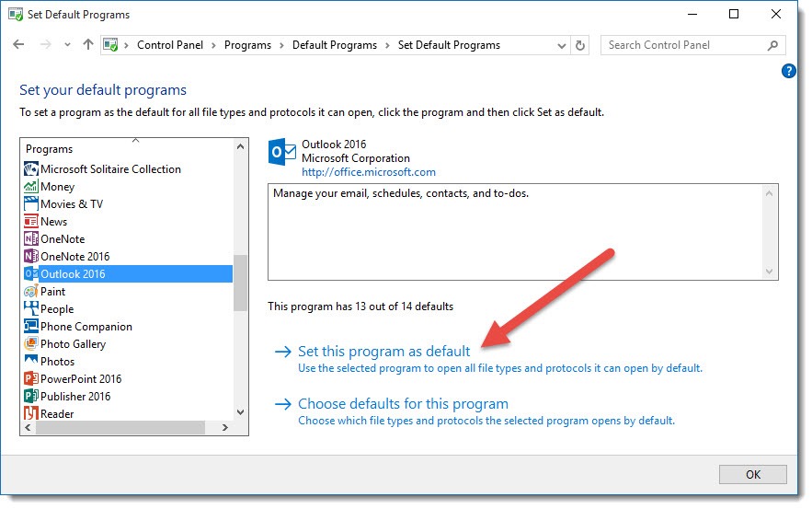Viewport: 812px width, 509px height.
Task: Click Choose defaults for this program
Action: tap(403, 404)
